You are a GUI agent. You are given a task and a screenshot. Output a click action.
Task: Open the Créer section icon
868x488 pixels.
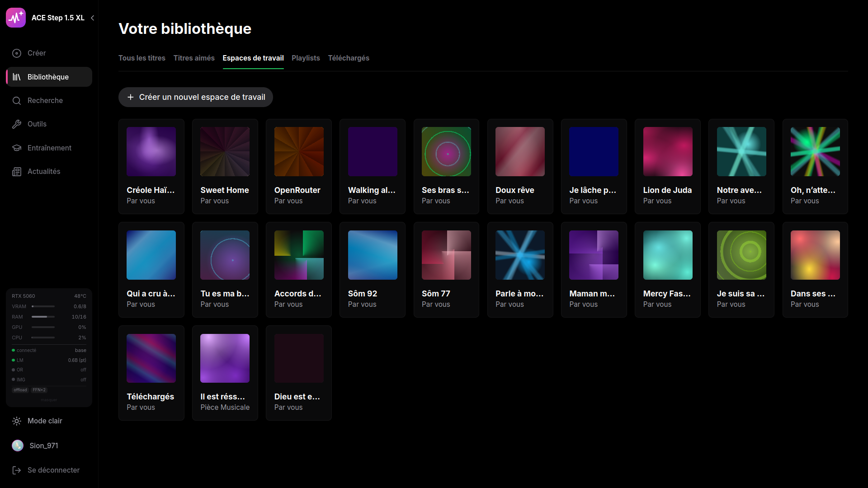click(17, 53)
